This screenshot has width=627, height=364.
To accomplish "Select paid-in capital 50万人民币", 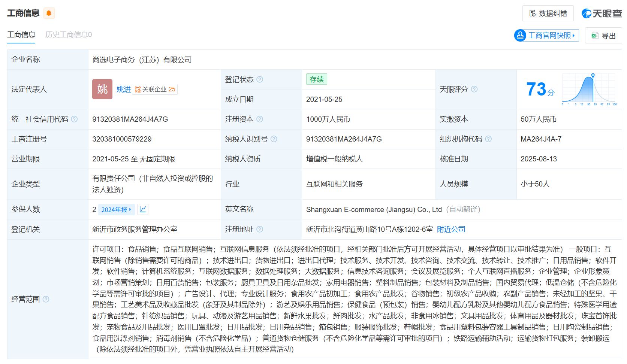I will pos(539,119).
